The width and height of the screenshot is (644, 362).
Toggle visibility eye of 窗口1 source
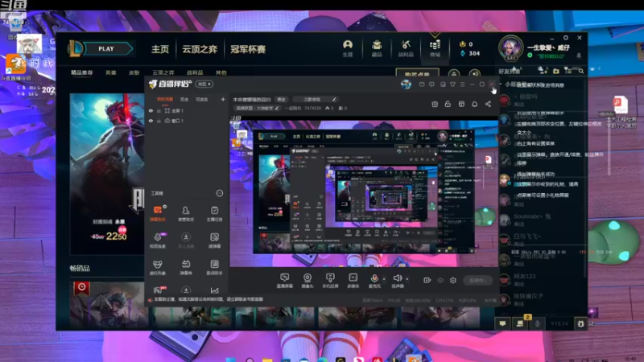[151, 121]
